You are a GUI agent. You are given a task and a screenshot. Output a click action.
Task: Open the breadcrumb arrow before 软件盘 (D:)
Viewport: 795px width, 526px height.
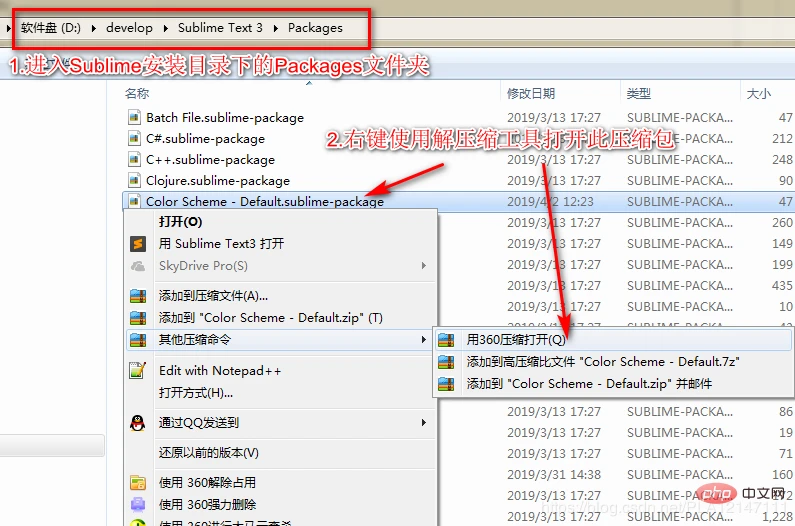coord(9,28)
